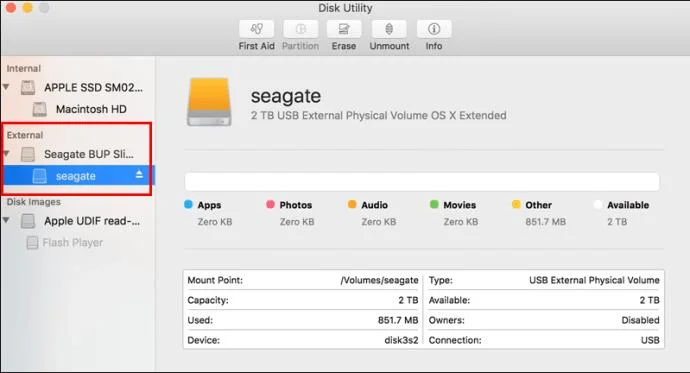This screenshot has width=690, height=373.
Task: Select Flash Player in sidebar
Action: point(73,242)
